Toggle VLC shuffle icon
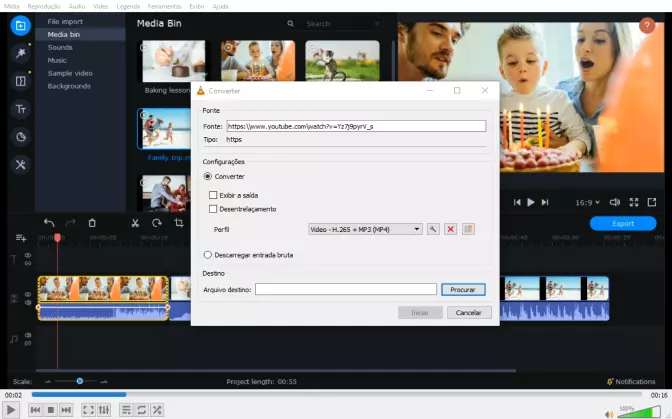 pyautogui.click(x=157, y=410)
